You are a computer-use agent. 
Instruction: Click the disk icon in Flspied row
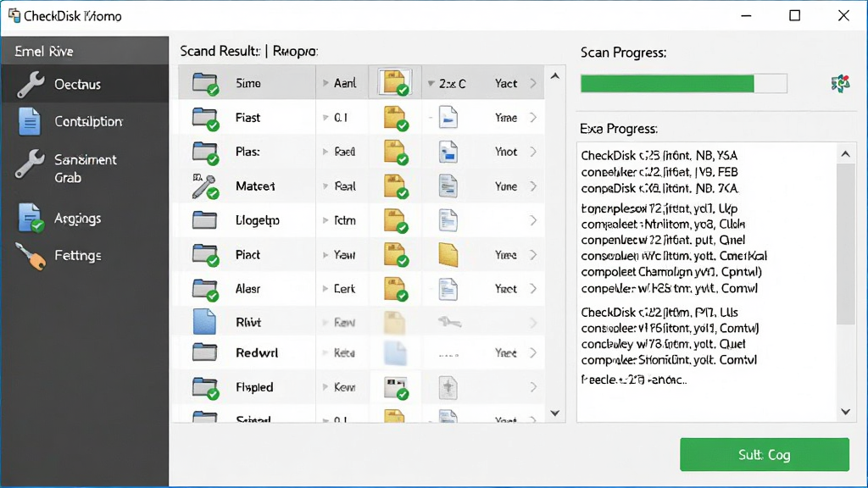click(x=396, y=388)
